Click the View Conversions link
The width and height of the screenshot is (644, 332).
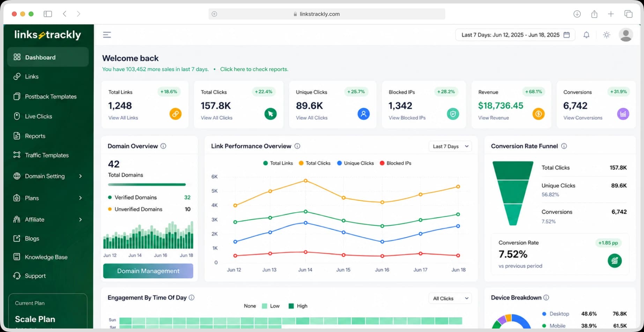click(583, 118)
